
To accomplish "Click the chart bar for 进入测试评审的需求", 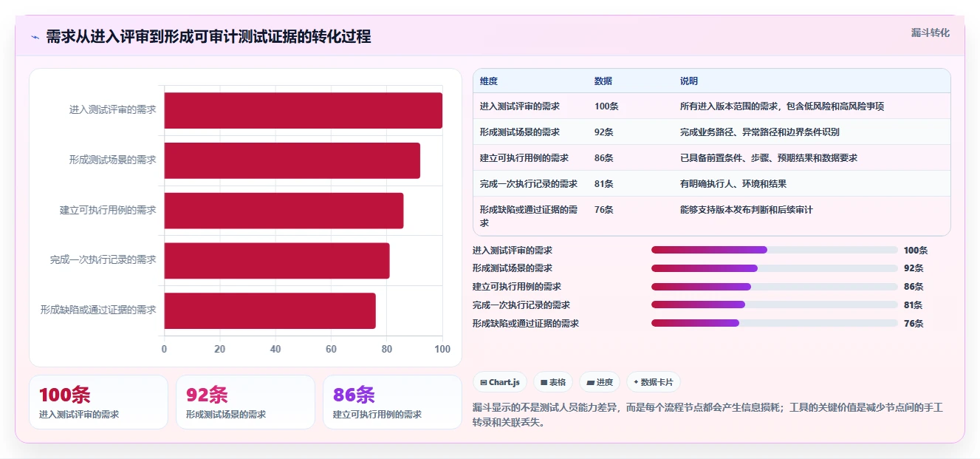I will (303, 110).
